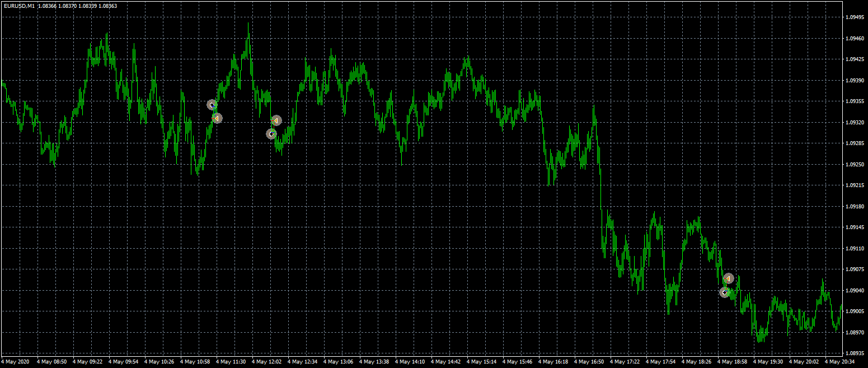Click the white arrow trade marker near 10:58

coord(212,105)
